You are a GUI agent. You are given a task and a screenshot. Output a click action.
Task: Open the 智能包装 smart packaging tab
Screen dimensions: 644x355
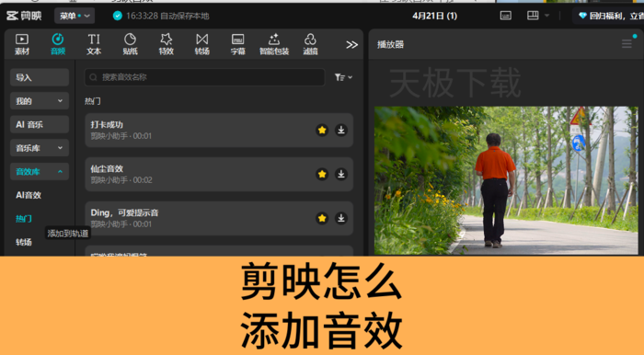(274, 44)
